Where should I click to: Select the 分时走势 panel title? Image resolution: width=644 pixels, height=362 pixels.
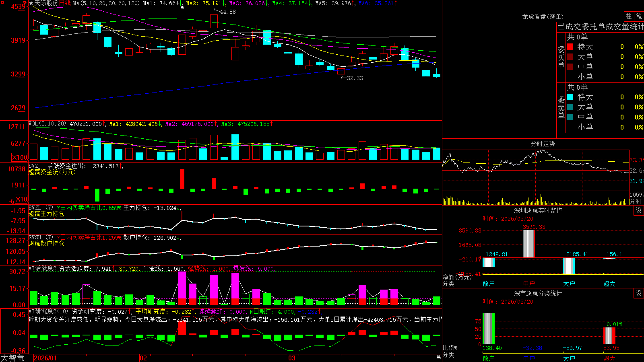tap(543, 144)
